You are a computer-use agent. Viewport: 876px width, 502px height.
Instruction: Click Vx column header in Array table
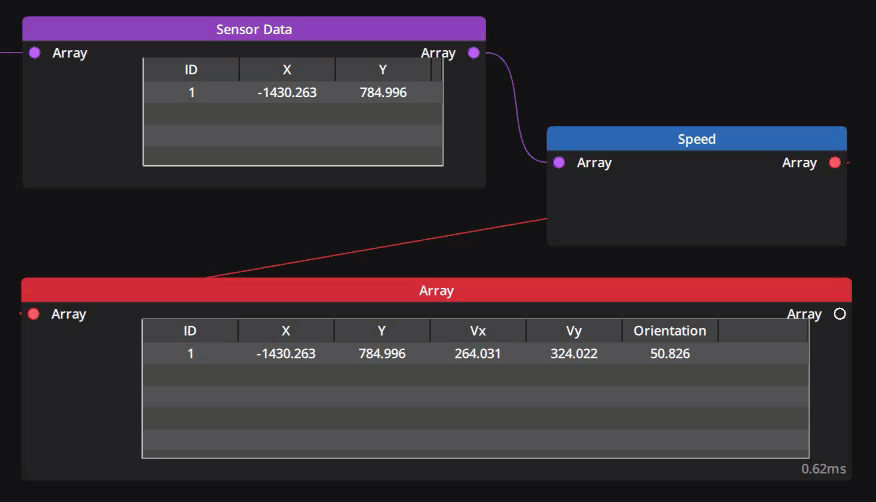478,331
